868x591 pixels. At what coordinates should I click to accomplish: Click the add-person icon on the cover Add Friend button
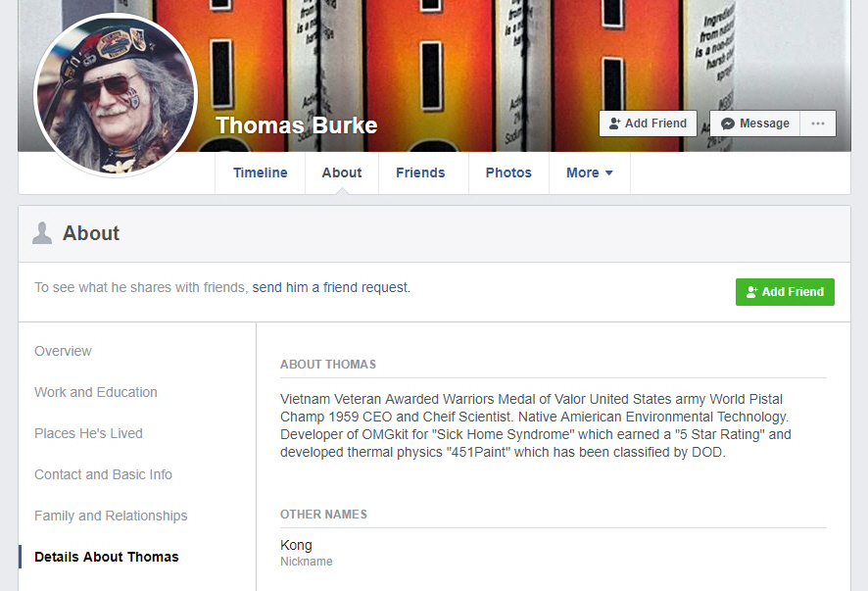614,123
